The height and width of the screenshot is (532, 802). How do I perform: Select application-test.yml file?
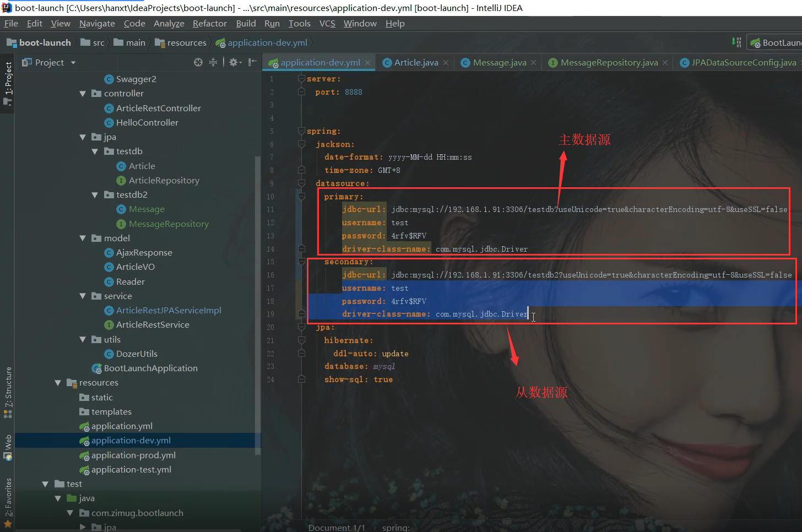[125, 470]
